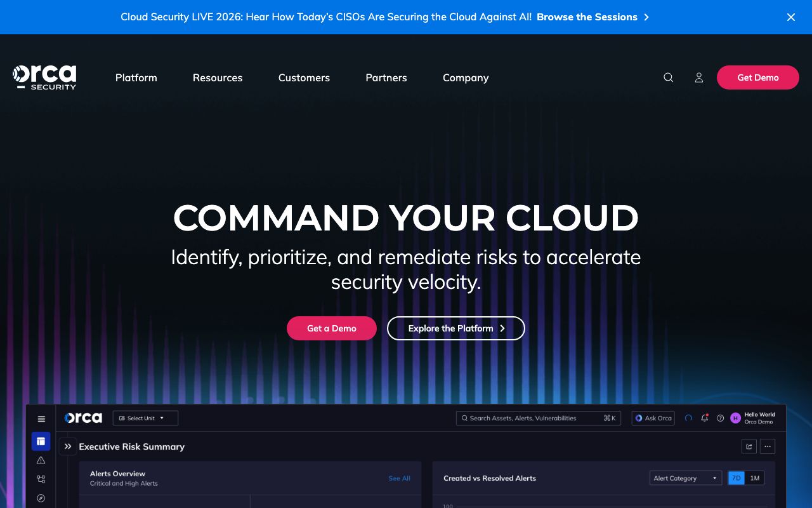The width and height of the screenshot is (812, 508).
Task: Click the Alerts Overview title
Action: click(x=118, y=474)
